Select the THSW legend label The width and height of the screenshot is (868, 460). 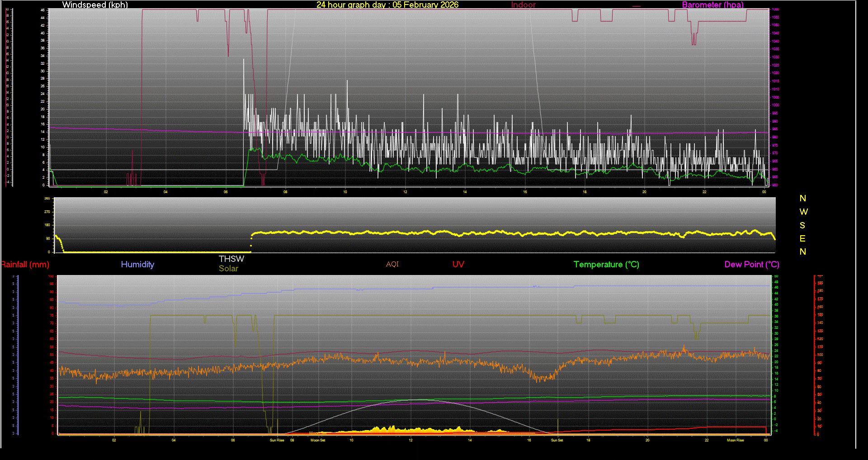pos(231,259)
